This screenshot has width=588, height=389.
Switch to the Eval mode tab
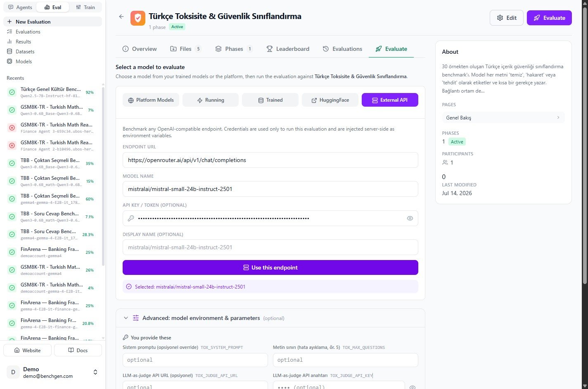(x=53, y=7)
